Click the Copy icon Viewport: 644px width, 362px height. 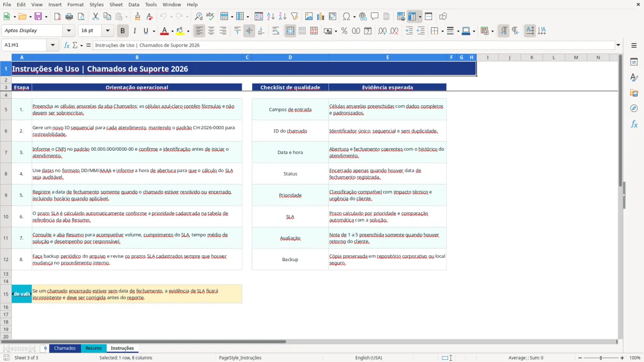click(107, 17)
